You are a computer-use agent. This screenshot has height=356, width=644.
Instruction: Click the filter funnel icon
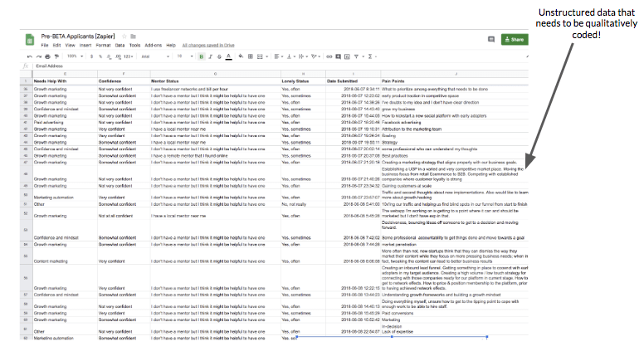(357, 56)
